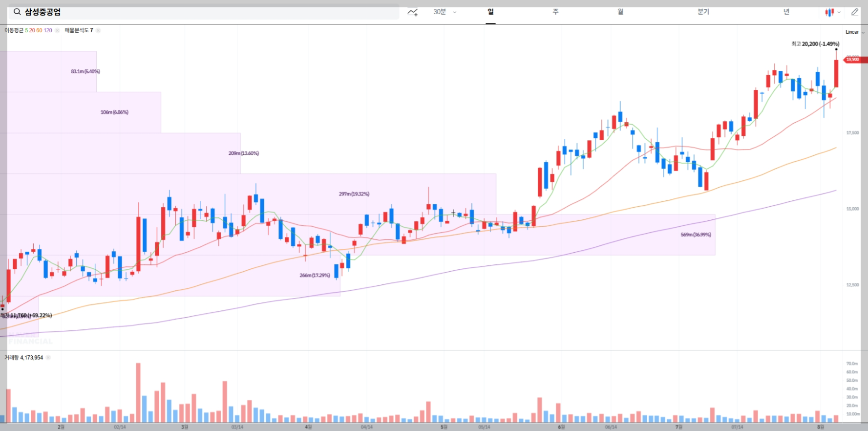Screen dimensions: 868x431
Task: Click the 209m (13.60%) volume profile label
Action: [244, 153]
